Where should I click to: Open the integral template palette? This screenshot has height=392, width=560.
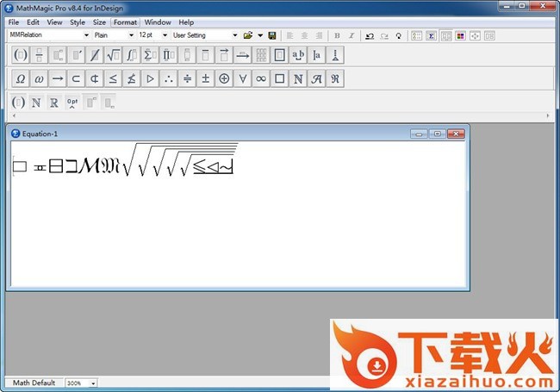tap(132, 55)
